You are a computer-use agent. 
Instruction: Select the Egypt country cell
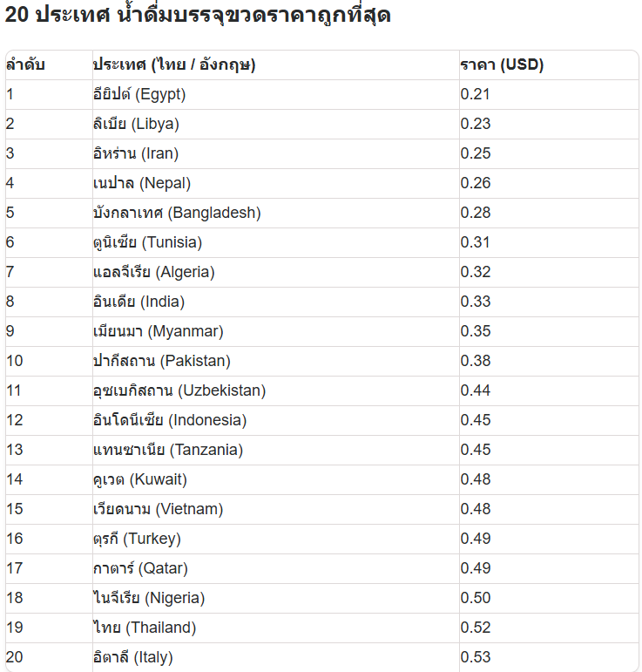pyautogui.click(x=276, y=94)
